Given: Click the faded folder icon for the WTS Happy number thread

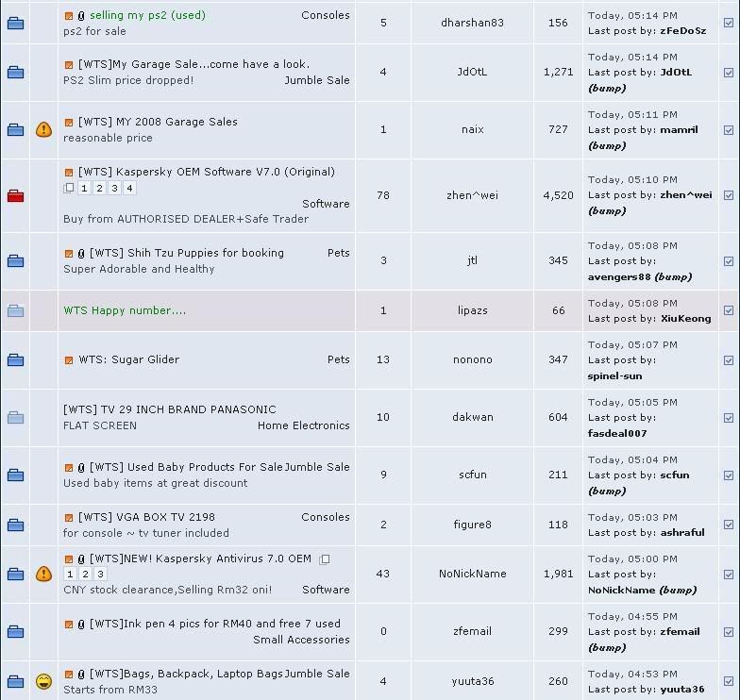Looking at the screenshot, I should pyautogui.click(x=15, y=311).
